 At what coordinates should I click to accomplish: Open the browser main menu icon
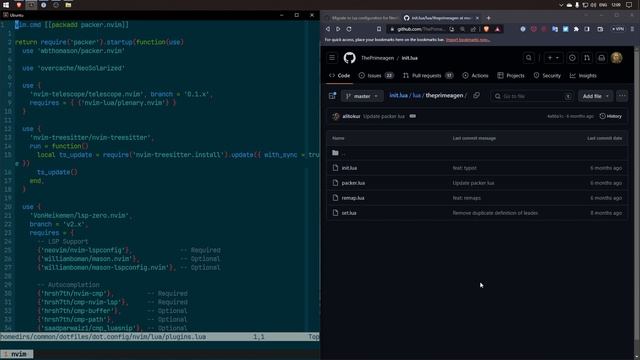click(632, 29)
